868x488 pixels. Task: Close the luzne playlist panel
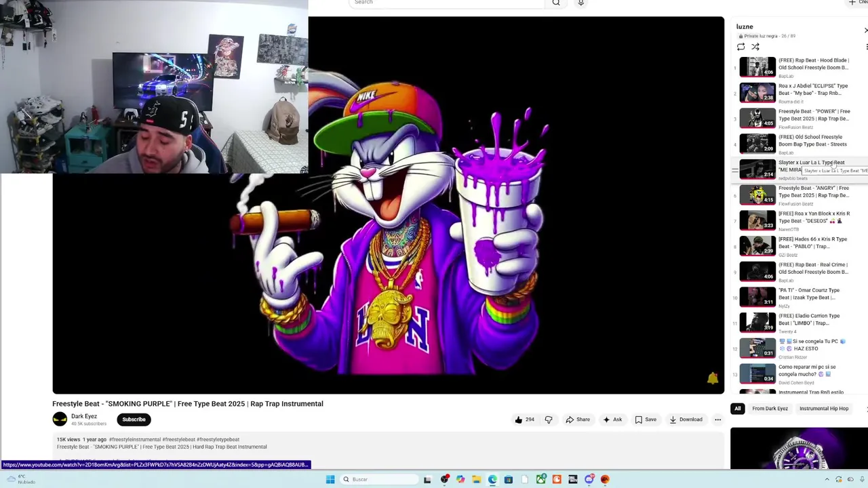(865, 30)
